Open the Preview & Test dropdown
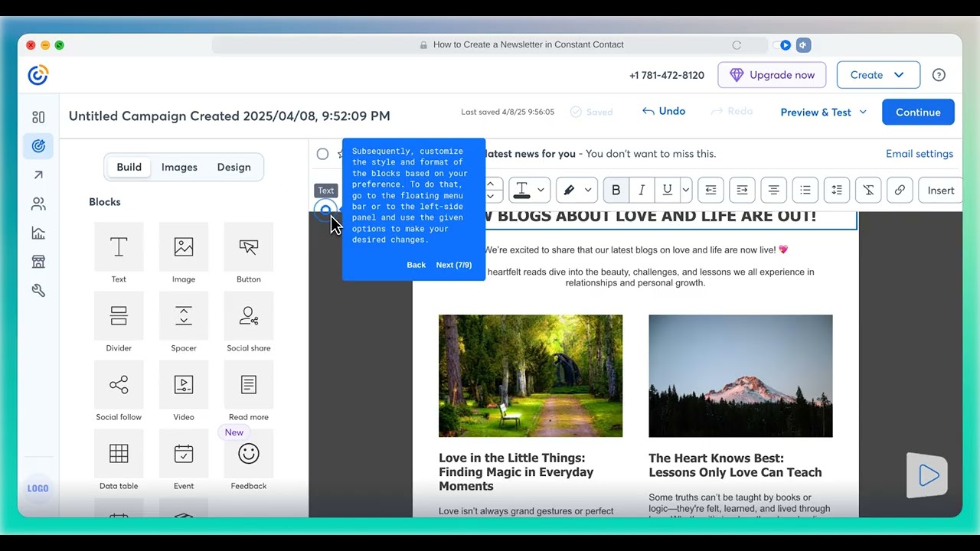980x551 pixels. (x=824, y=112)
